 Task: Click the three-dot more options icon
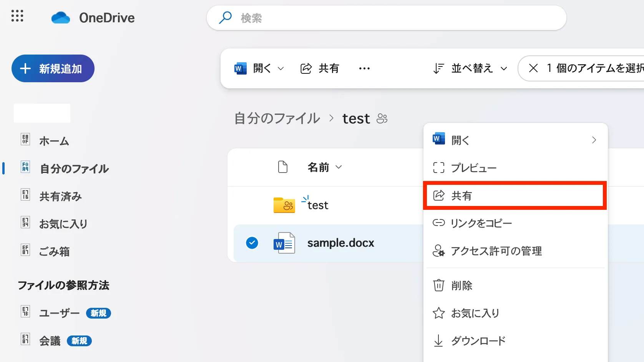point(364,68)
